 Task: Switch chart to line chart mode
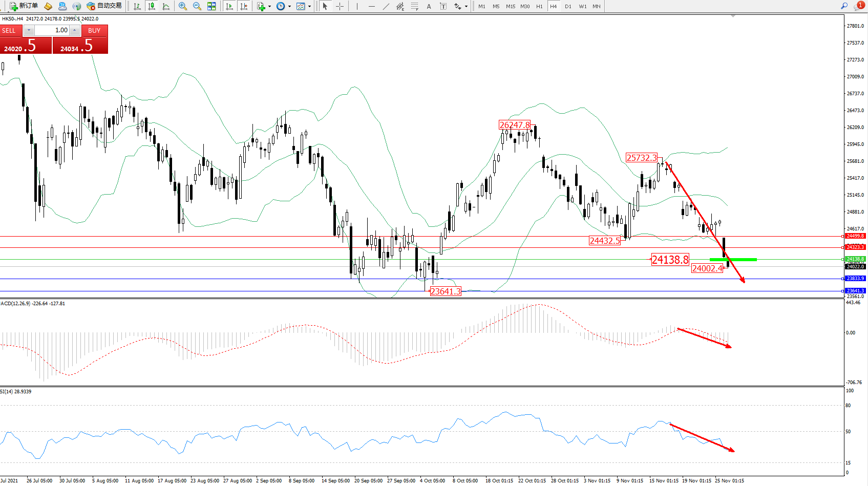166,6
